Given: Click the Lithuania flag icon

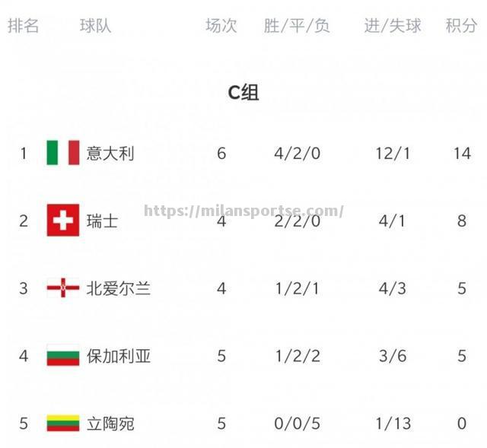Looking at the screenshot, I should 63,423.
